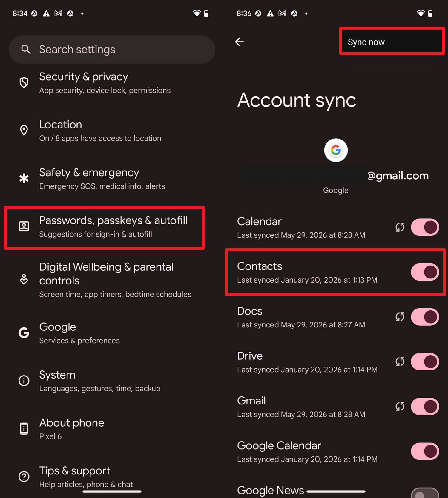The width and height of the screenshot is (448, 498).
Task: Tap the Google account logo avatar
Action: [336, 150]
